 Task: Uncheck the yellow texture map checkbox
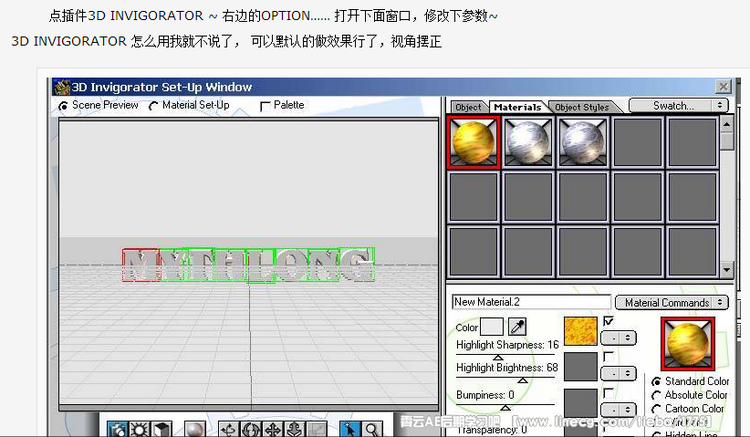(608, 321)
